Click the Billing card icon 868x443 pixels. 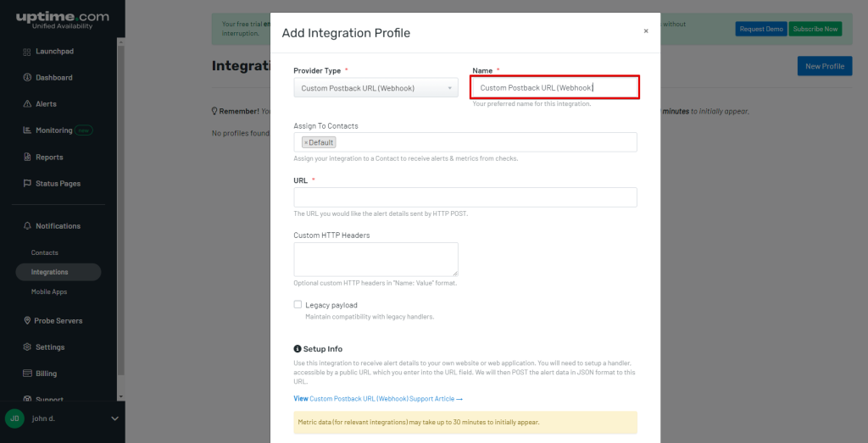click(28, 374)
